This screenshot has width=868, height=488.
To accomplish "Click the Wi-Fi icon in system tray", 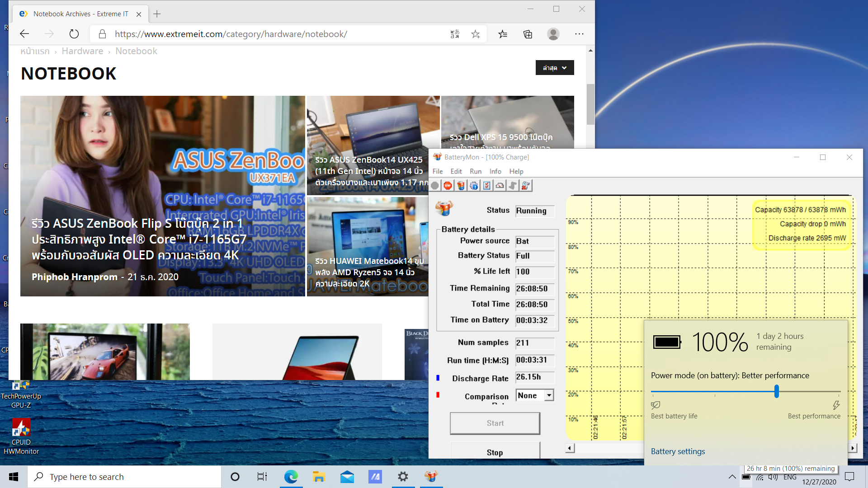I will pos(760,477).
